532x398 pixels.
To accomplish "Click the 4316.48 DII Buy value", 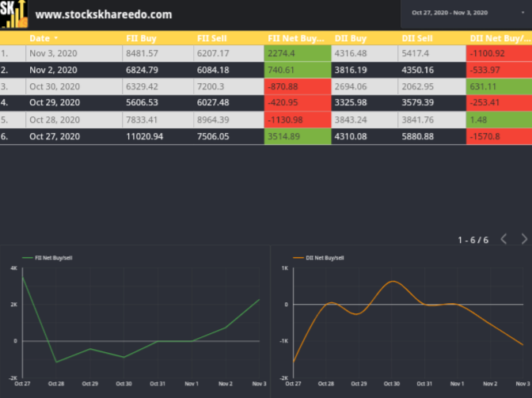I will point(351,53).
